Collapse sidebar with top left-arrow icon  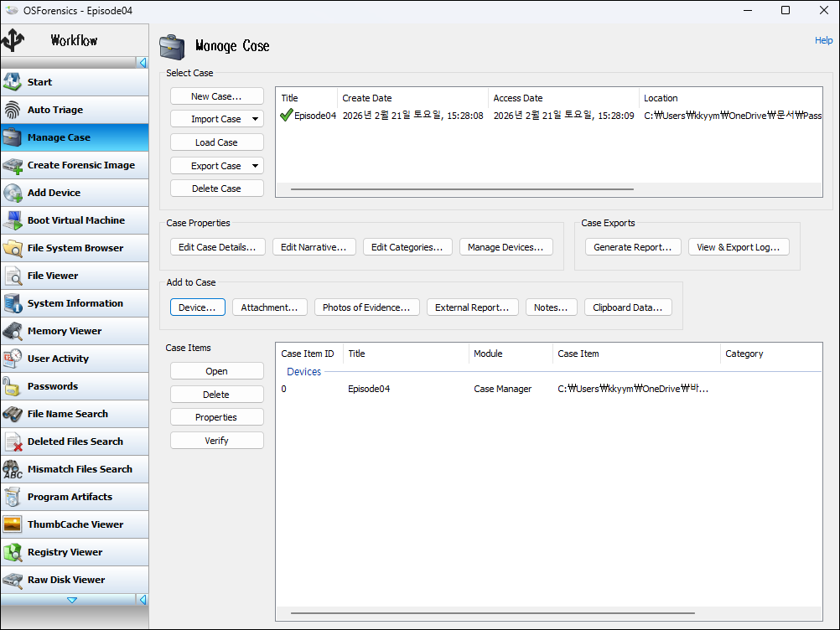coord(143,63)
